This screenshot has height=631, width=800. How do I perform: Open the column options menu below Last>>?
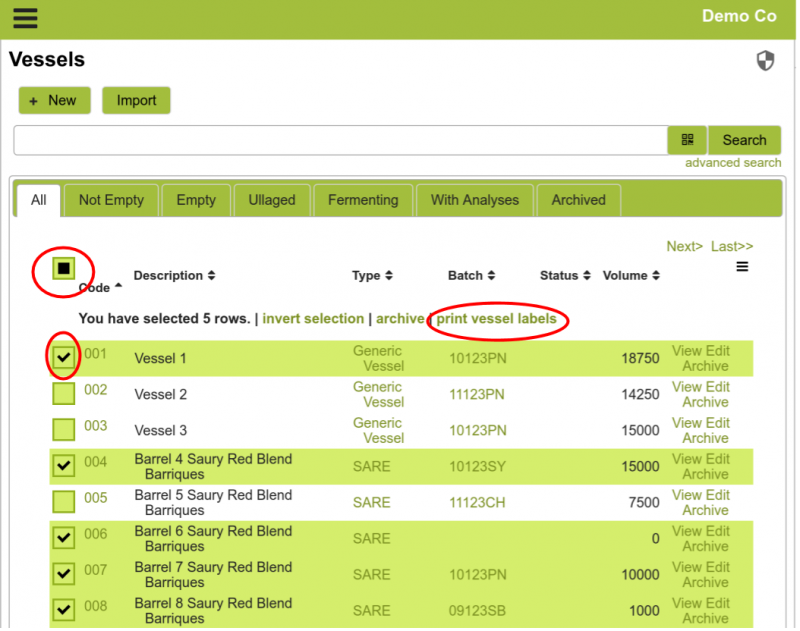(x=741, y=266)
